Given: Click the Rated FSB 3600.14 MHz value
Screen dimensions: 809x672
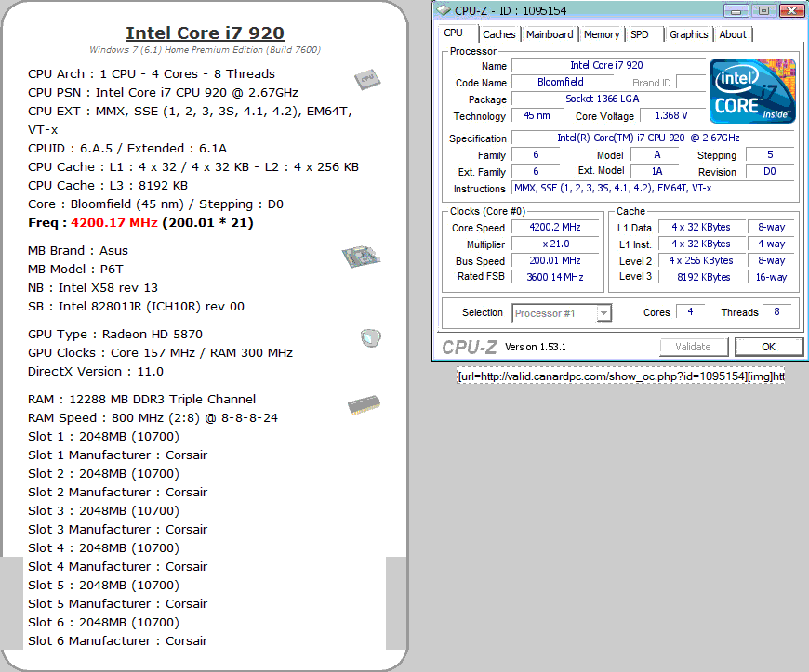Looking at the screenshot, I should pos(555,277).
